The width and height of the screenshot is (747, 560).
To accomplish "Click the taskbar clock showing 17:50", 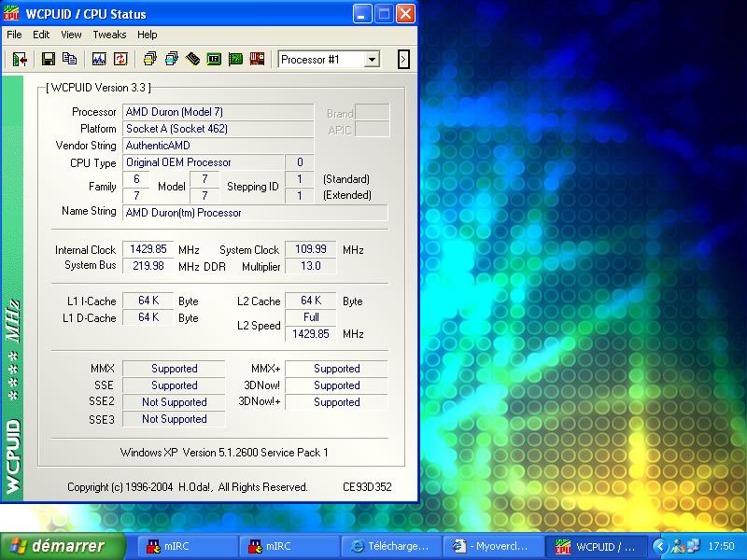I will tap(721, 546).
